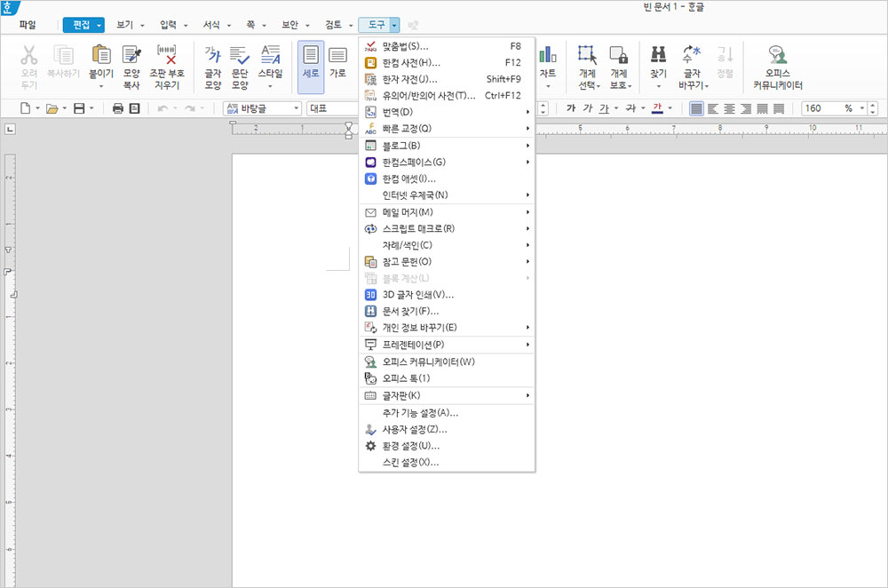
Task: Click the 개체 보호 object protect icon
Action: [618, 55]
